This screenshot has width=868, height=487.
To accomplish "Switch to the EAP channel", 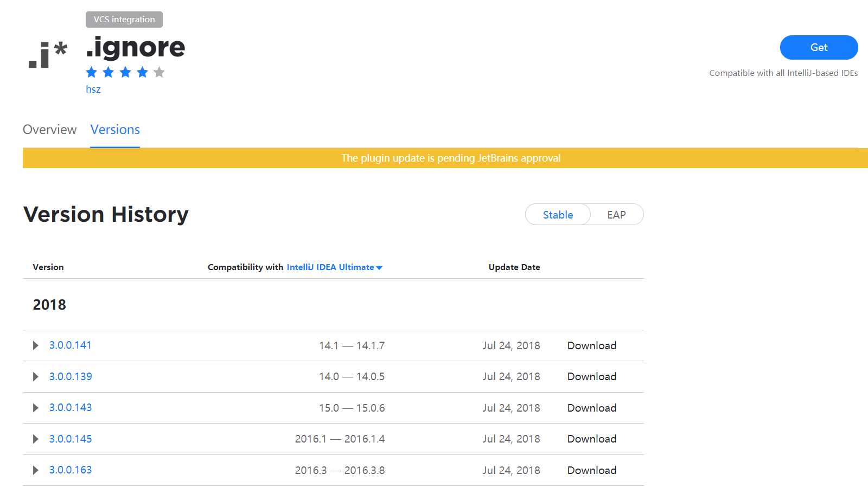I will (616, 215).
